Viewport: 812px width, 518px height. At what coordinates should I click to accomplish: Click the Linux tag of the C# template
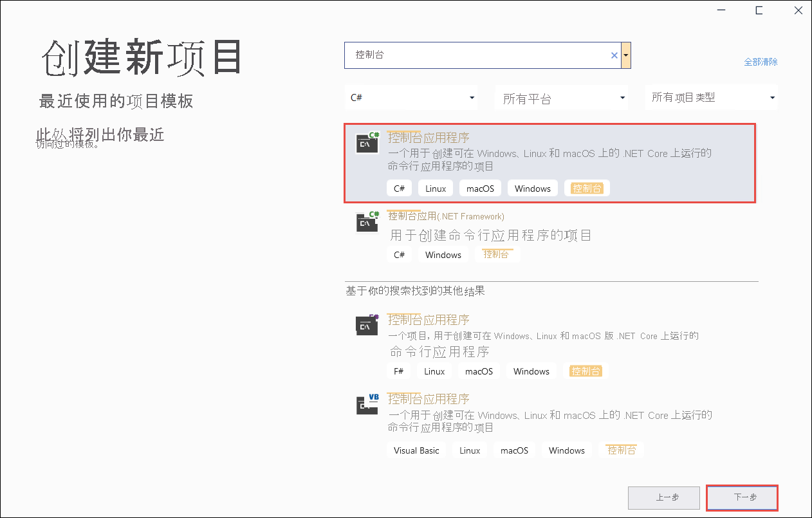tap(436, 189)
